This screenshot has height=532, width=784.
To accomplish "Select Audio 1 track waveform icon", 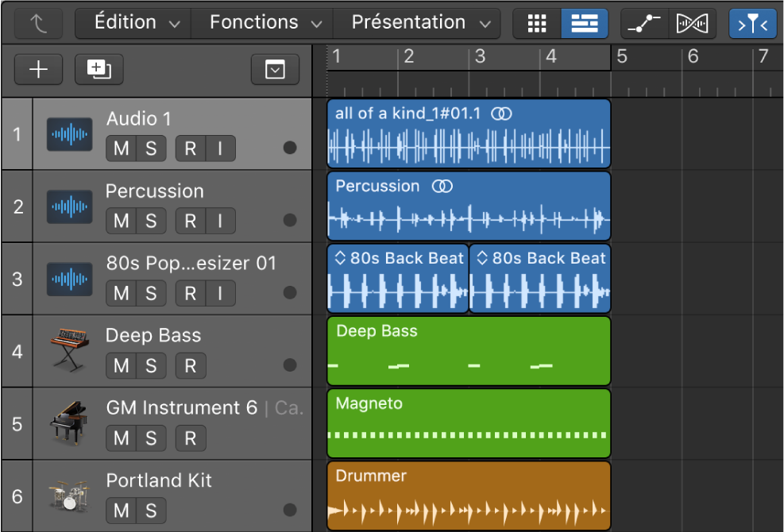I will pos(69,134).
